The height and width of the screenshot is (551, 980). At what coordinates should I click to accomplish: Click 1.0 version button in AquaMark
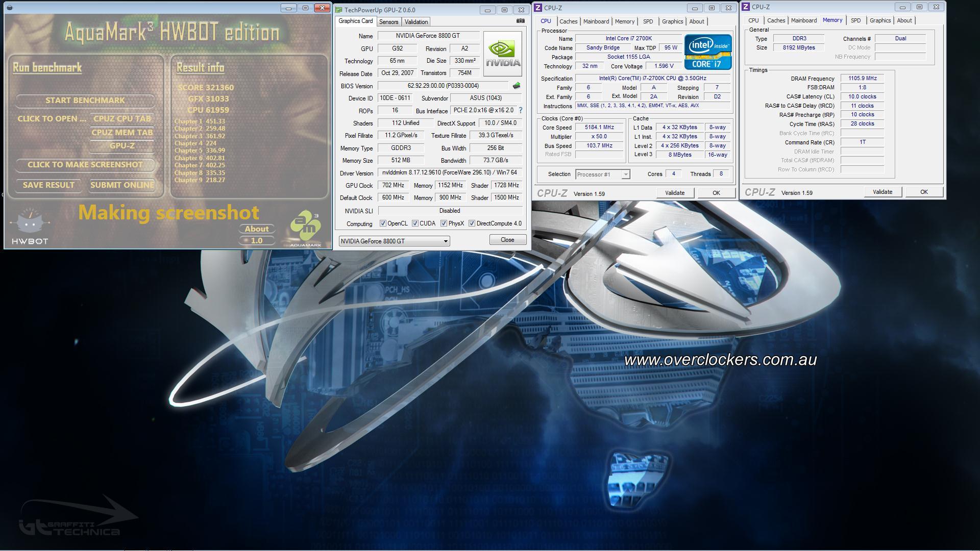tap(256, 240)
